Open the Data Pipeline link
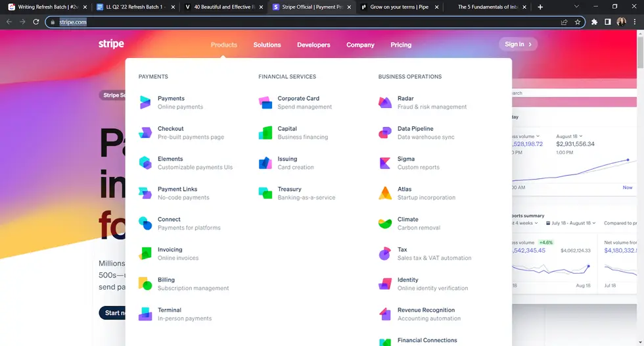Image resolution: width=644 pixels, height=346 pixels. coord(415,128)
